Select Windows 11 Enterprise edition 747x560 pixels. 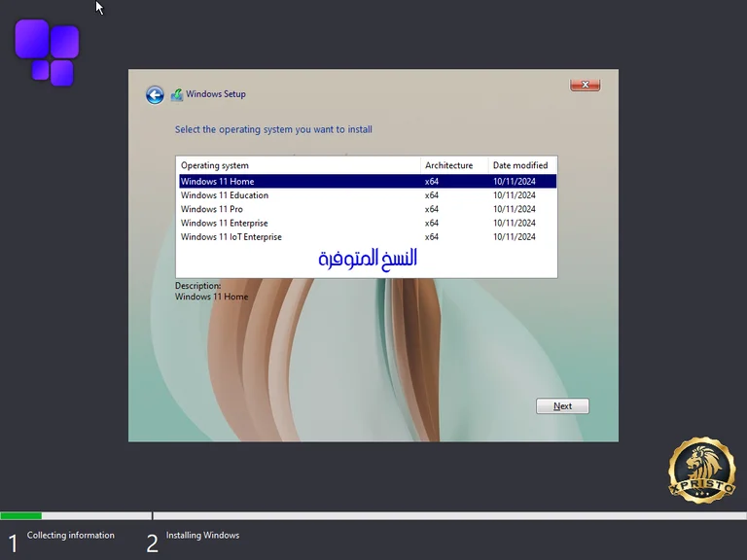368,223
